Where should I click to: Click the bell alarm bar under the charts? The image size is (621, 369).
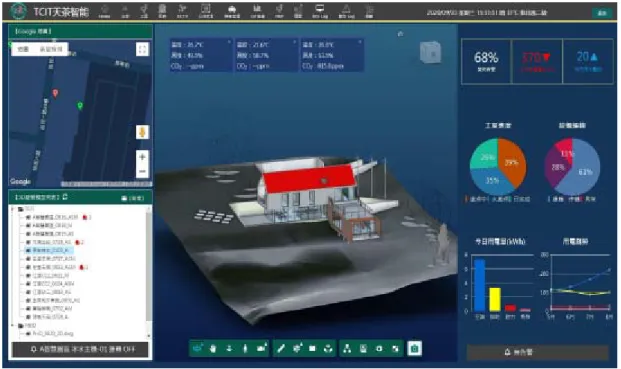tap(537, 352)
